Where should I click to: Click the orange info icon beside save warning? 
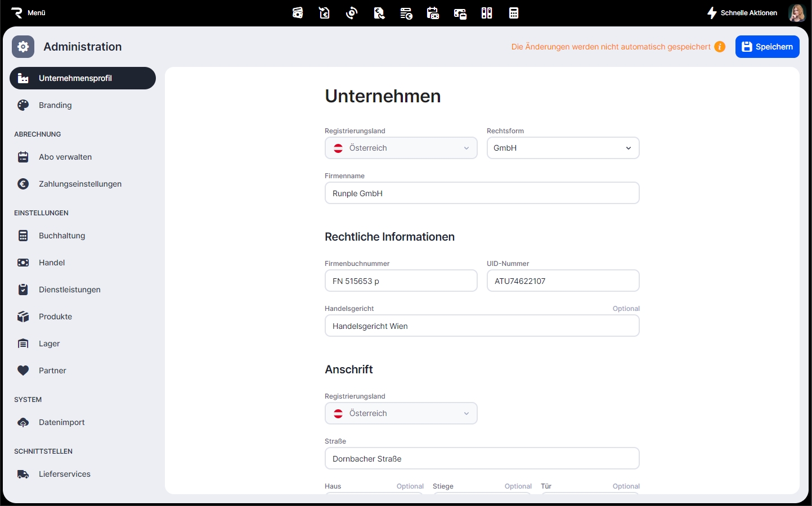pos(720,47)
